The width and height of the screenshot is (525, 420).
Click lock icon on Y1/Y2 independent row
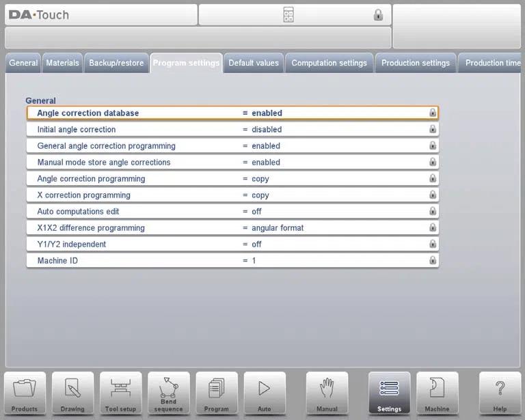pos(433,244)
